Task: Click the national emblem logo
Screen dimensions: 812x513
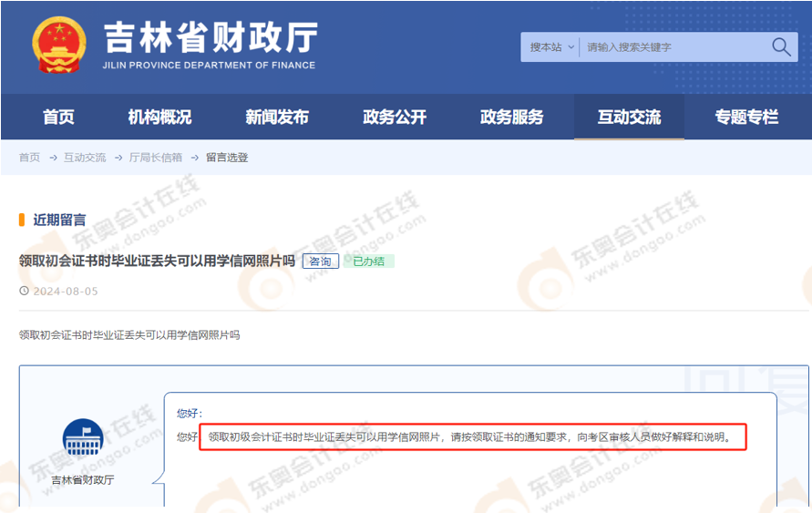Action: coord(60,45)
